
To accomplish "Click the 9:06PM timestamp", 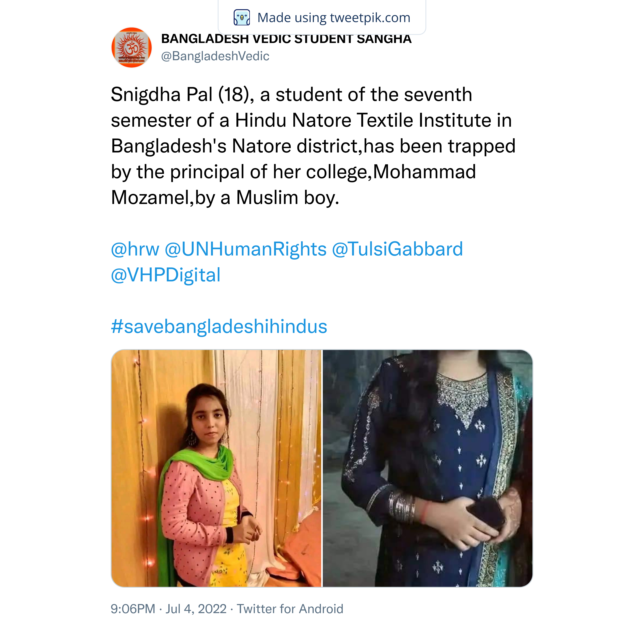I will 133,609.
